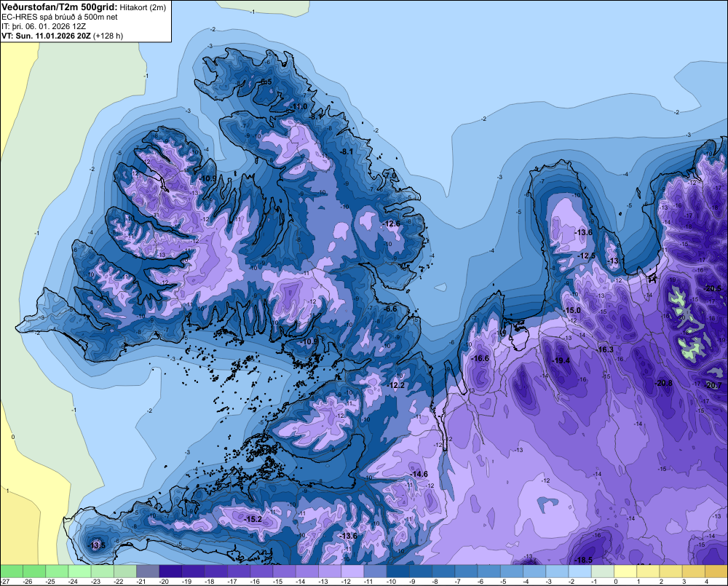Select the "EC-HRES spá brúuð á 500m net" line
The height and width of the screenshot is (586, 728).
(x=60, y=17)
